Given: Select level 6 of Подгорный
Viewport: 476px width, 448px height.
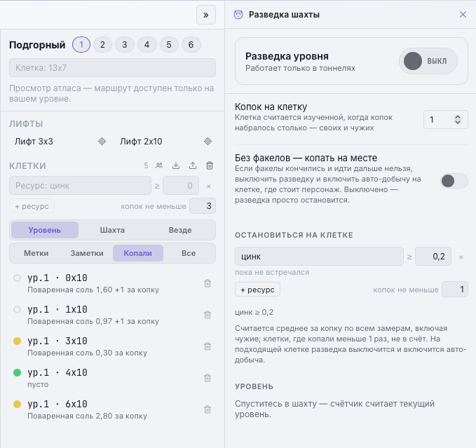Looking at the screenshot, I should (x=191, y=45).
